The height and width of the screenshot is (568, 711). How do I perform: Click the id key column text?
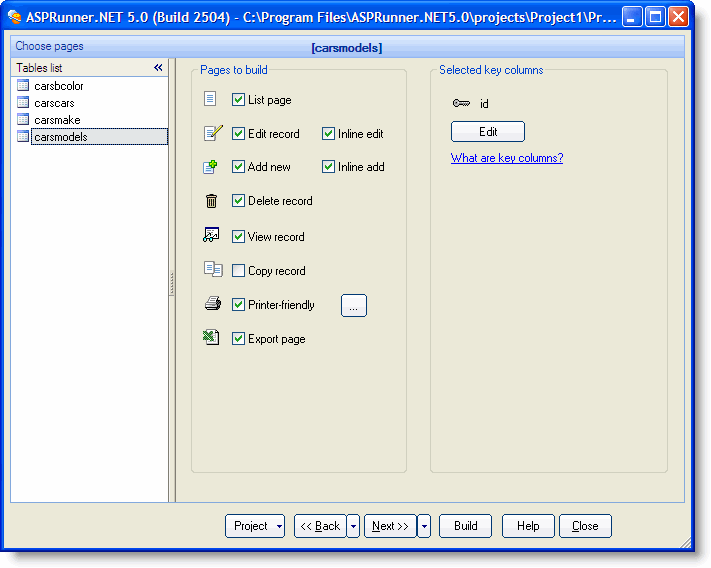click(x=484, y=104)
